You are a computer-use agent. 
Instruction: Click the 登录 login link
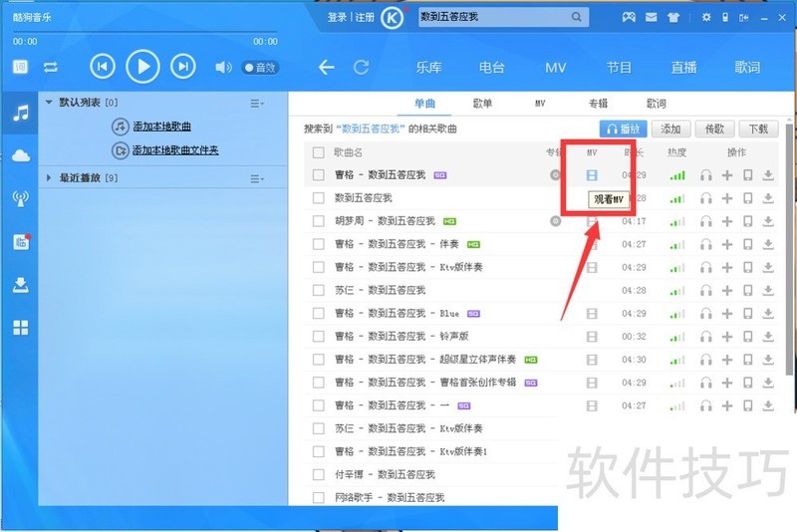tap(337, 17)
